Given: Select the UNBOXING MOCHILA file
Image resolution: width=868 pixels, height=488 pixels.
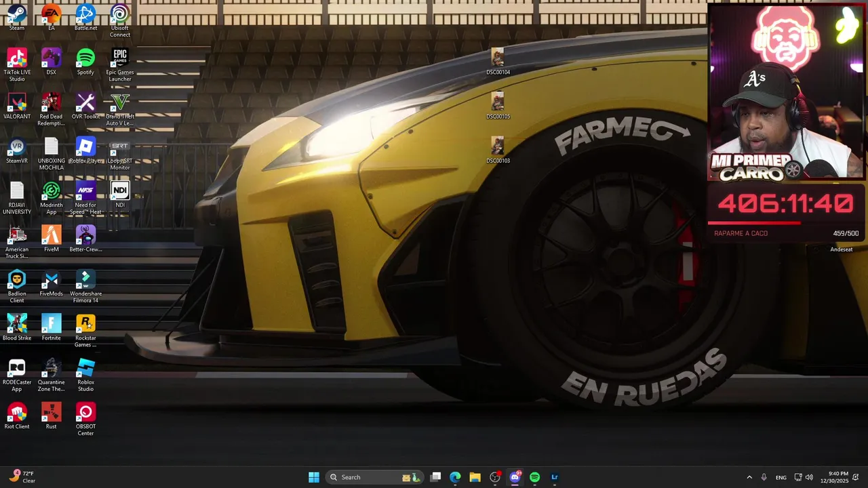Looking at the screenshot, I should (52, 155).
